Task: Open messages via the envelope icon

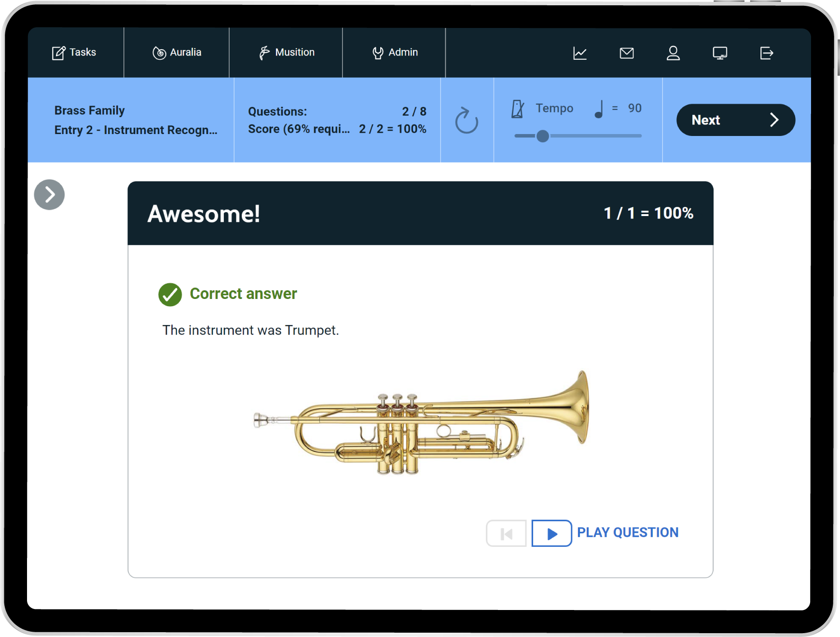Action: (626, 53)
